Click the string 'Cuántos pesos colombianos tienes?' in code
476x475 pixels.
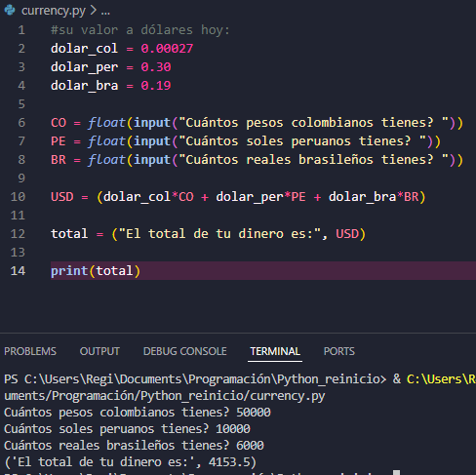tap(313, 123)
